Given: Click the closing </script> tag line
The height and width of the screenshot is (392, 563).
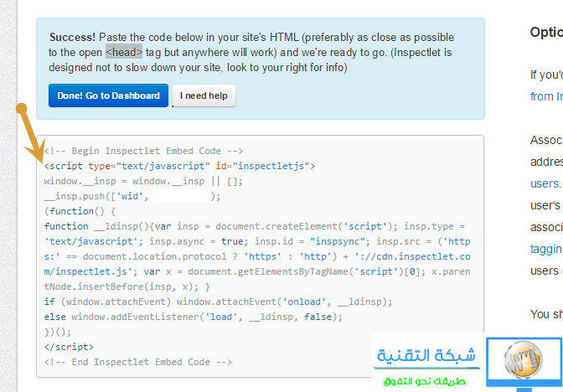Looking at the screenshot, I should coord(69,346).
